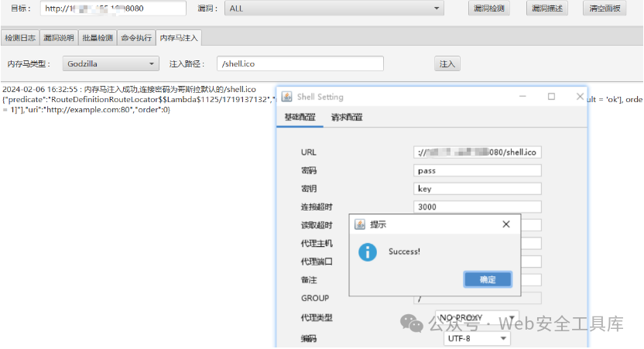Switch to the 检测日志 tab
This screenshot has width=644, height=349.
pyautogui.click(x=20, y=38)
